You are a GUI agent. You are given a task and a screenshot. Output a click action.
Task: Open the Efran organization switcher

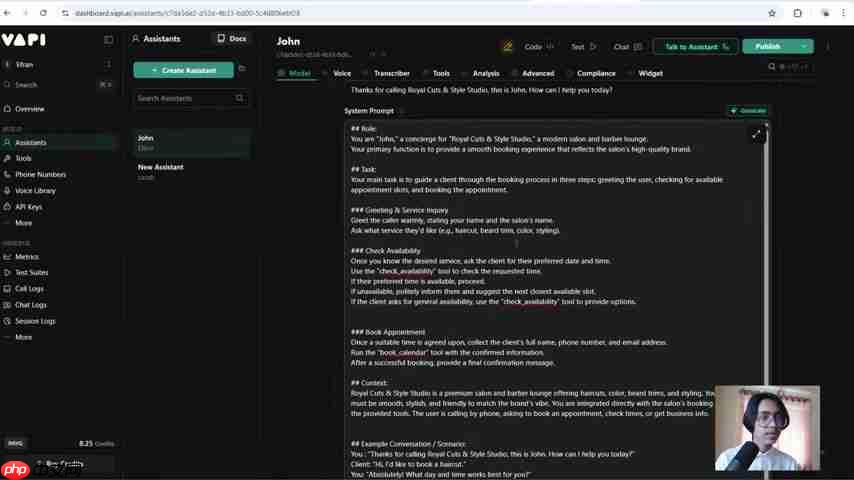(58, 65)
